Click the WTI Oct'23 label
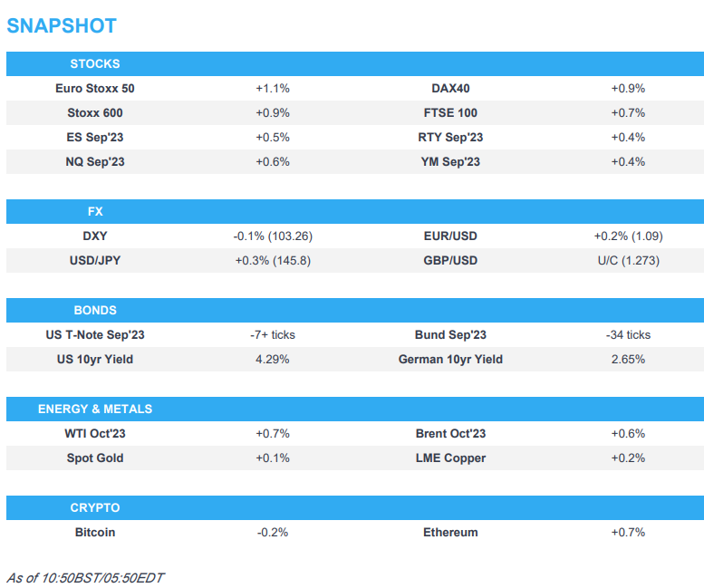704x588 pixels. pos(95,433)
